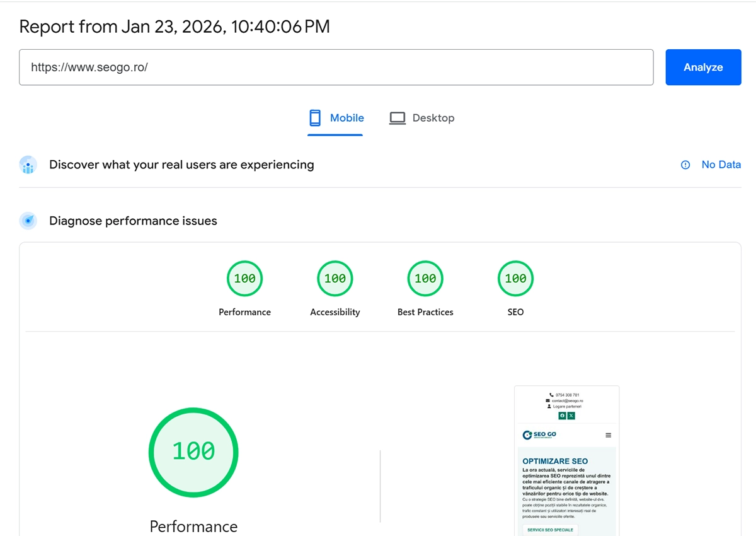Select the Accessibility score circle

point(335,278)
